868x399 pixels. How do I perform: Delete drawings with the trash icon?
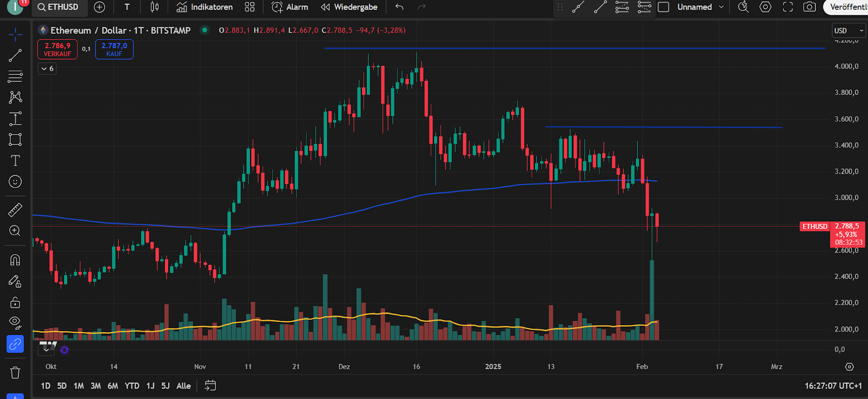click(15, 372)
